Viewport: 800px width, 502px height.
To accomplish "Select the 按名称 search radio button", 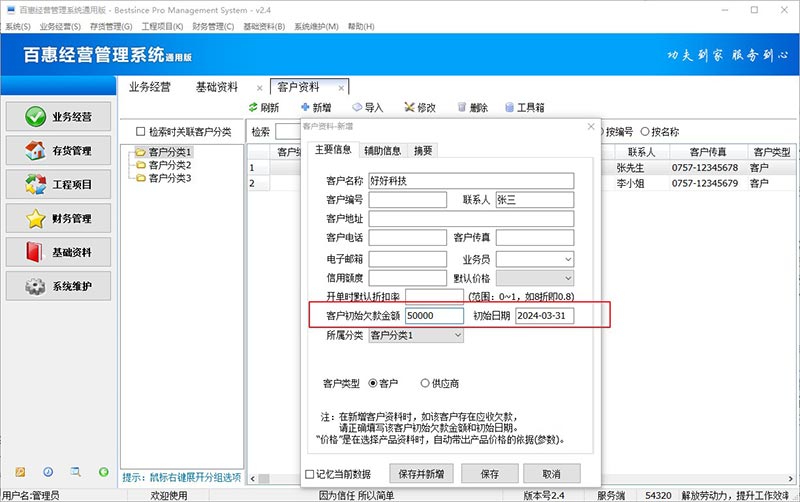I will click(645, 132).
